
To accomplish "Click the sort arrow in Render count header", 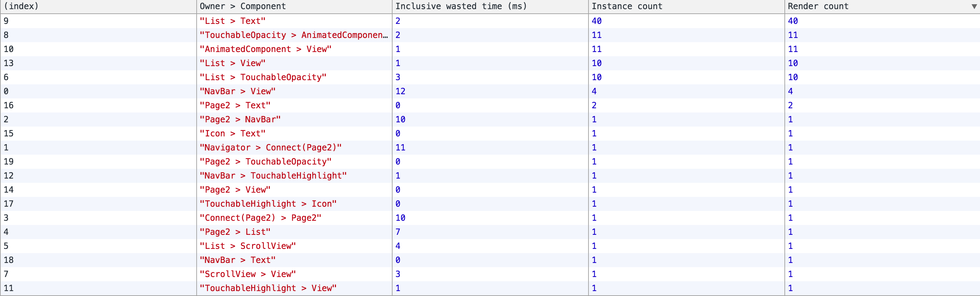I will 974,7.
